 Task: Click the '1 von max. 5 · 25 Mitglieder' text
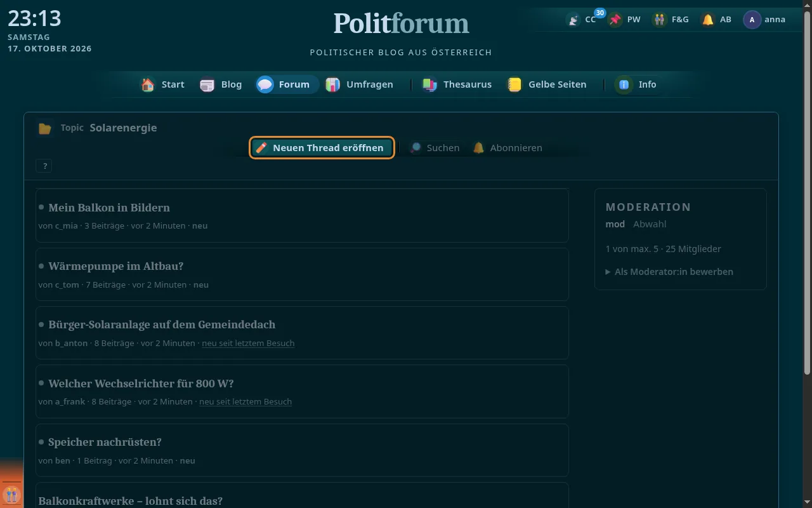click(x=663, y=249)
